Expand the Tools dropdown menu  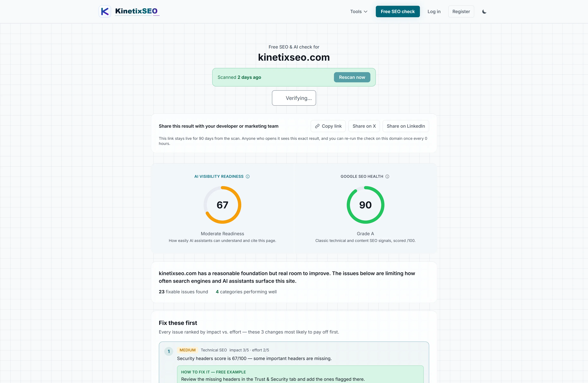point(359,12)
